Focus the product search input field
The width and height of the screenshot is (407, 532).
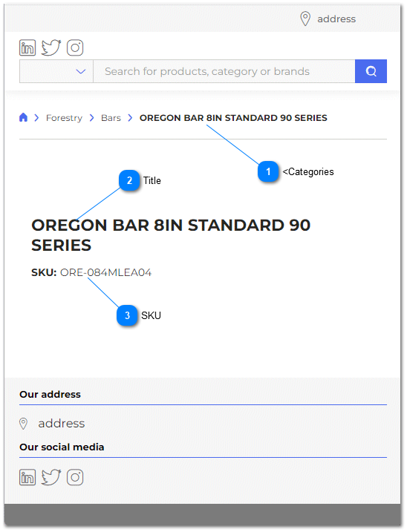point(224,71)
